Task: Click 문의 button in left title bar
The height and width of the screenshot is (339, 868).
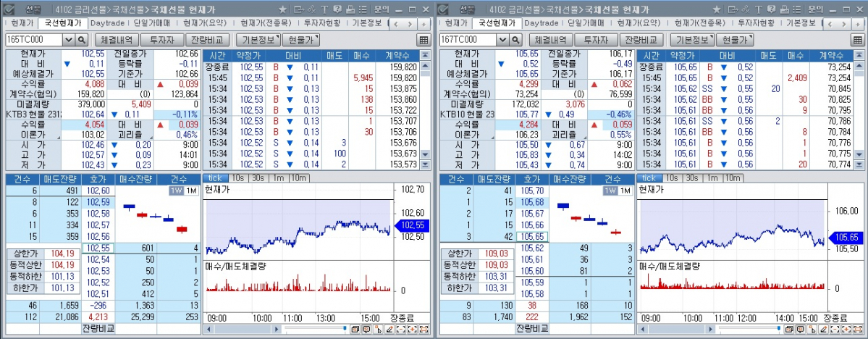Action: [382, 9]
